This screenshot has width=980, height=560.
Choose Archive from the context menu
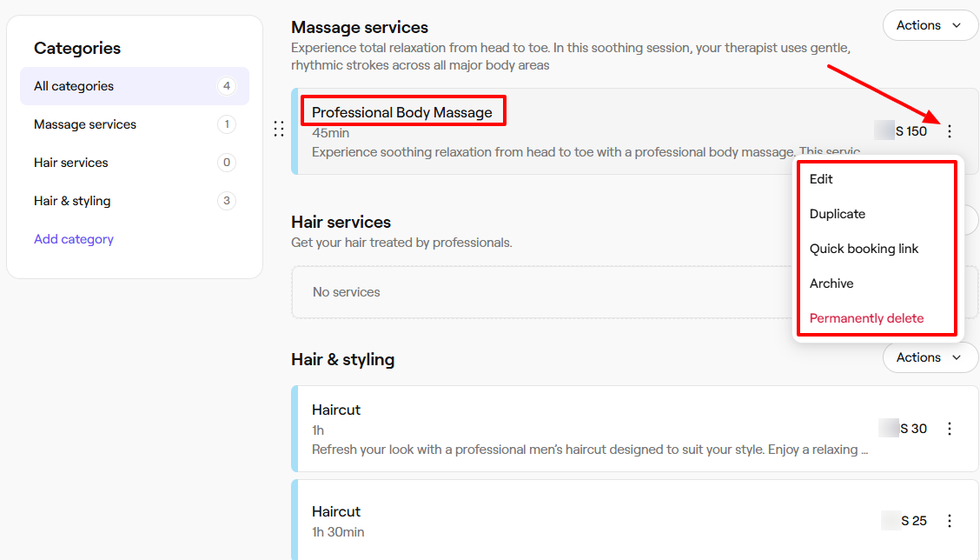pyautogui.click(x=831, y=283)
